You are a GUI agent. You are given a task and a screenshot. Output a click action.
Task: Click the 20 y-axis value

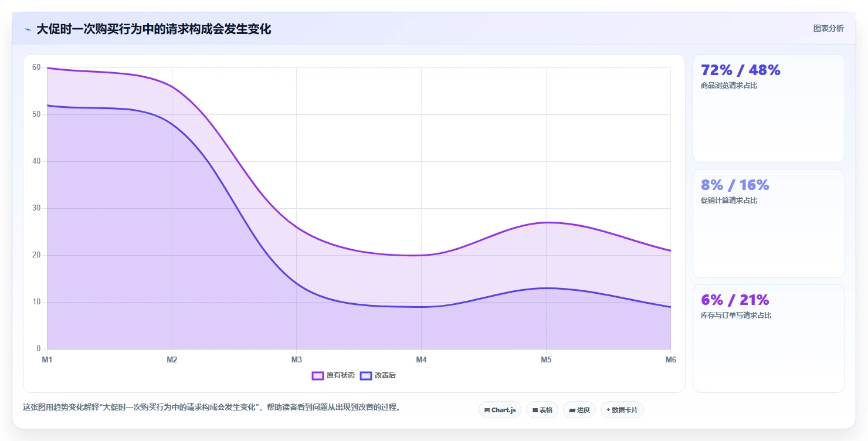tap(36, 255)
